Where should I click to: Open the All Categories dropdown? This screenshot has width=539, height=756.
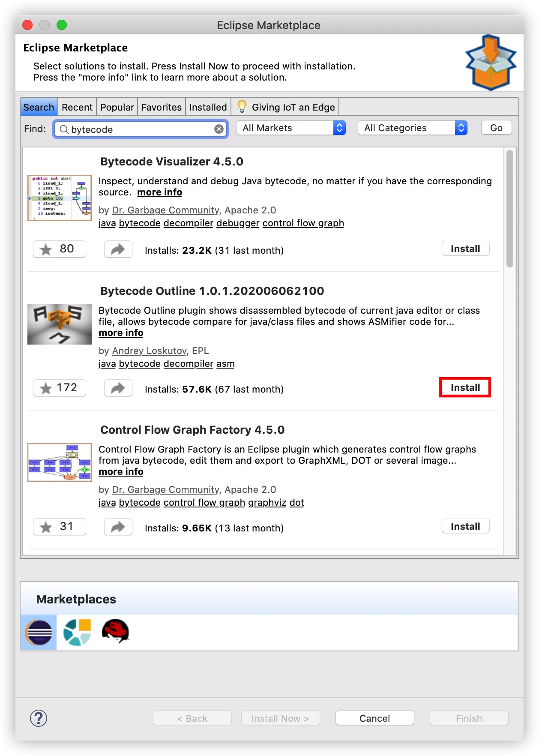[x=413, y=128]
